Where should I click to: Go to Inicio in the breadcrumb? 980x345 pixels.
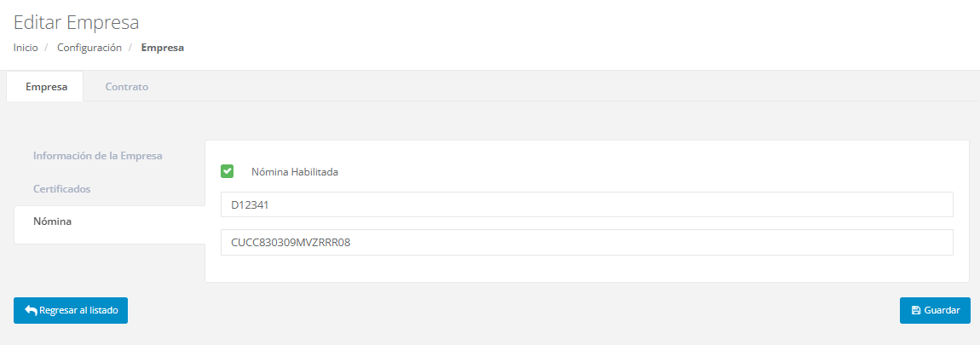pyautogui.click(x=26, y=48)
